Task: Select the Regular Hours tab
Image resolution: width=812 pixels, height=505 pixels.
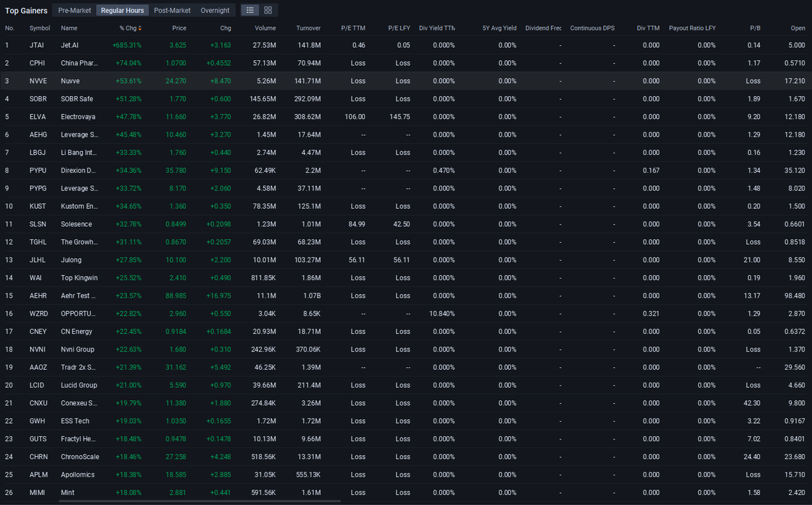Action: point(122,10)
